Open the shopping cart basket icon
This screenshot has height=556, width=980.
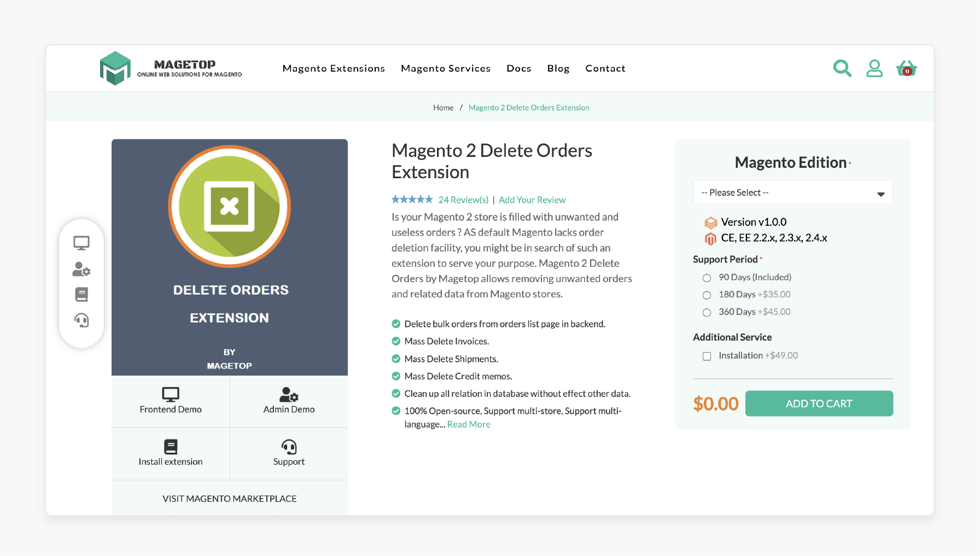[x=906, y=68]
